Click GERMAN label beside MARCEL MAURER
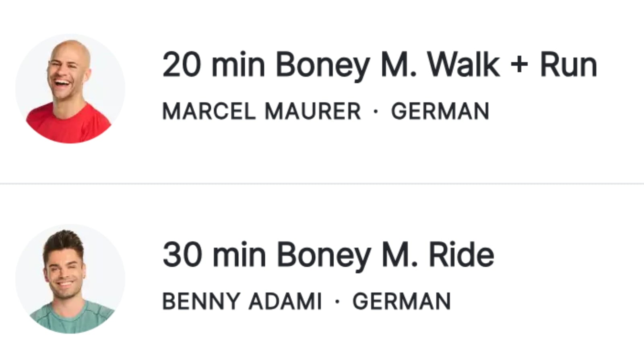 pyautogui.click(x=440, y=111)
